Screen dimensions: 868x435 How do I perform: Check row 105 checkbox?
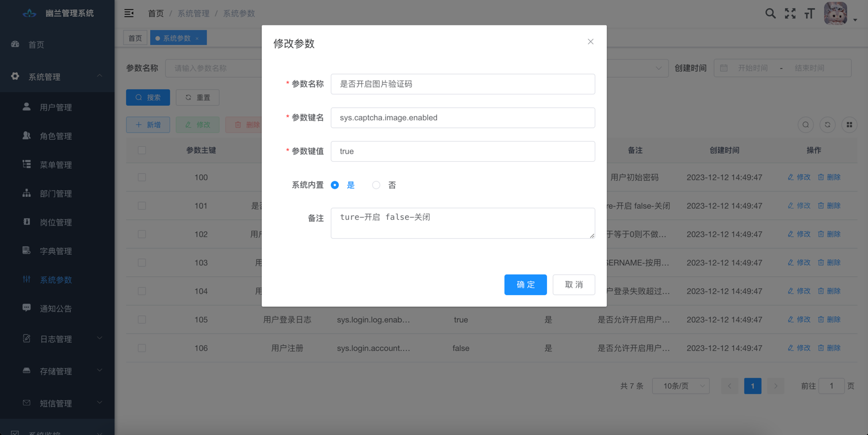[142, 319]
